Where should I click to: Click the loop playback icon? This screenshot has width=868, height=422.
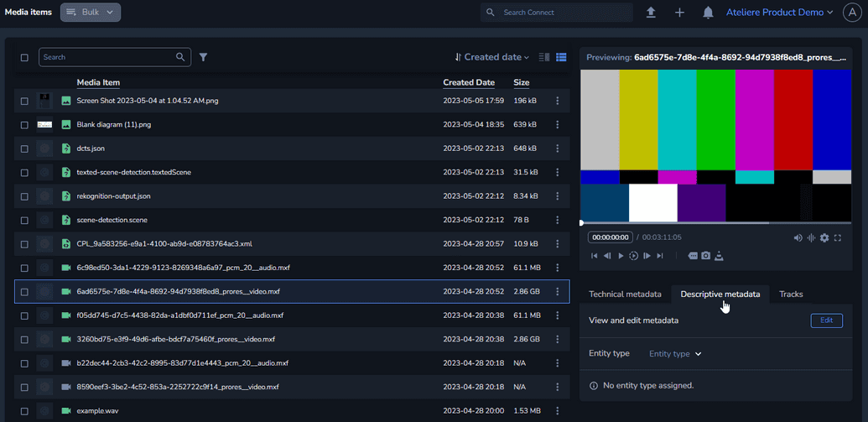[633, 256]
